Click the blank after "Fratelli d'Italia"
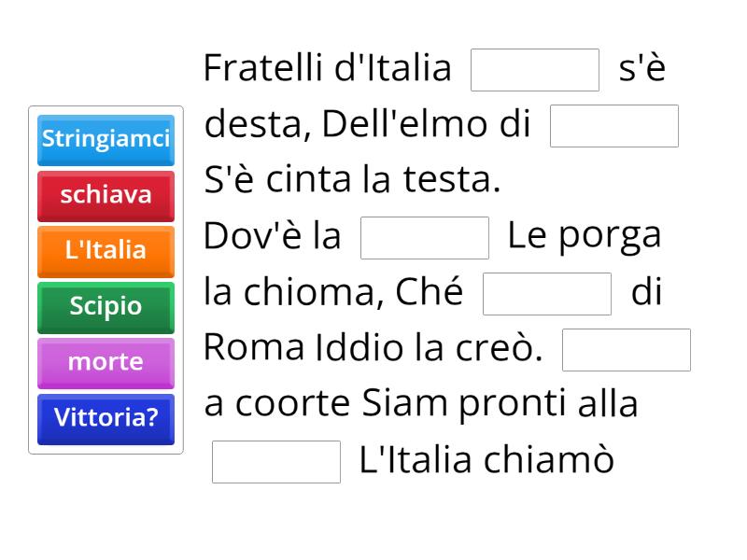This screenshot has height=560, width=747. click(x=535, y=68)
